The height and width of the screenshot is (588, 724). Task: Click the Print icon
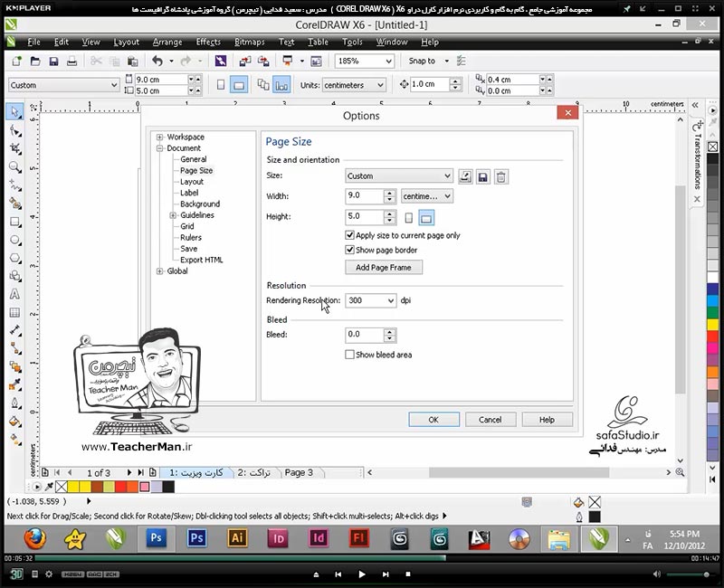(71, 61)
